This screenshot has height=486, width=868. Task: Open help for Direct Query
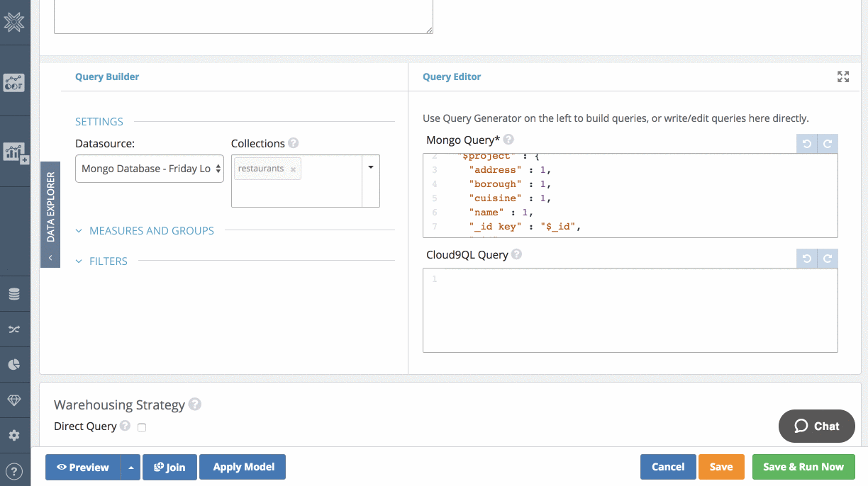[125, 426]
